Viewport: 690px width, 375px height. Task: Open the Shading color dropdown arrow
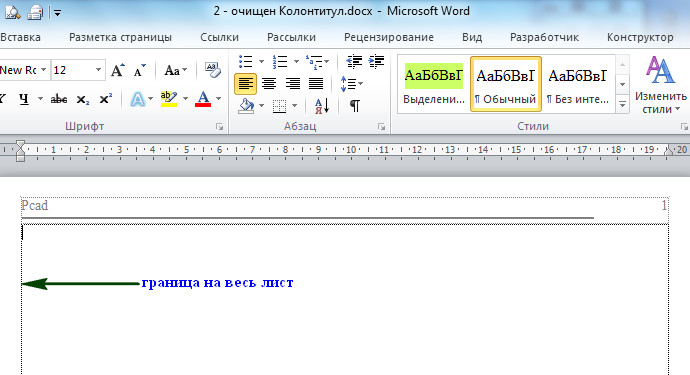262,106
